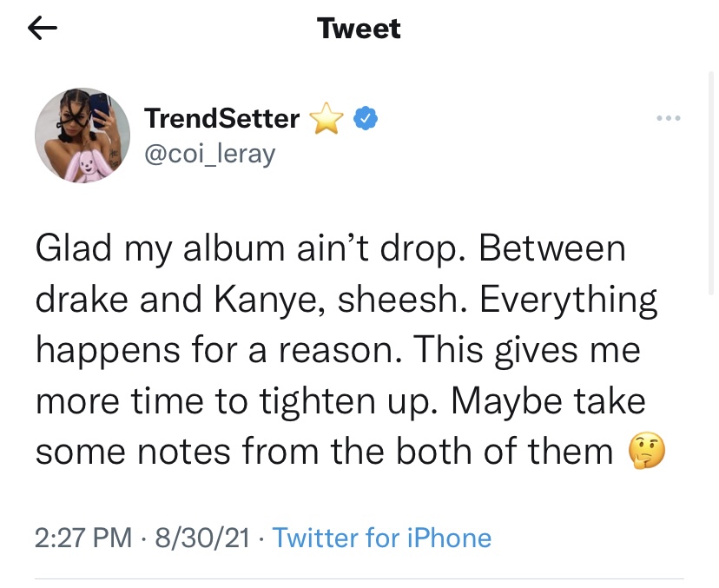
Task: Click the word "album" in the tweet
Action: pyautogui.click(x=234, y=248)
